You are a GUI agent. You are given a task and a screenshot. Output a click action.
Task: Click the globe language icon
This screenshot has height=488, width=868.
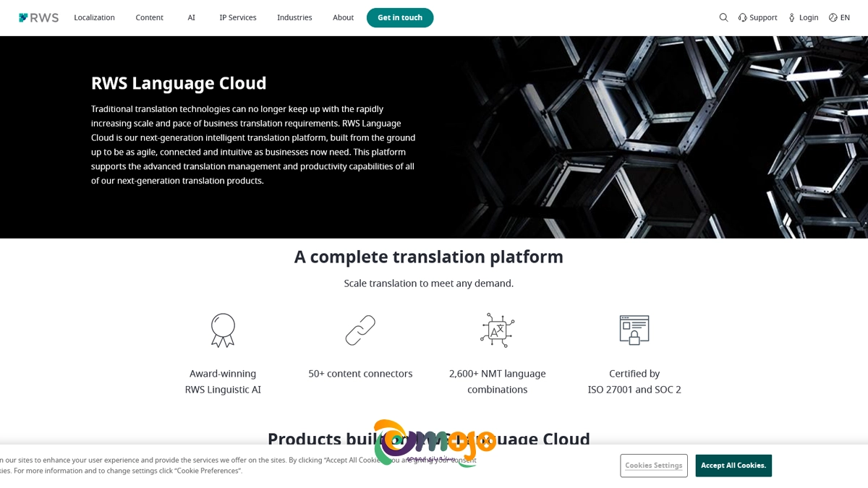pyautogui.click(x=833, y=17)
